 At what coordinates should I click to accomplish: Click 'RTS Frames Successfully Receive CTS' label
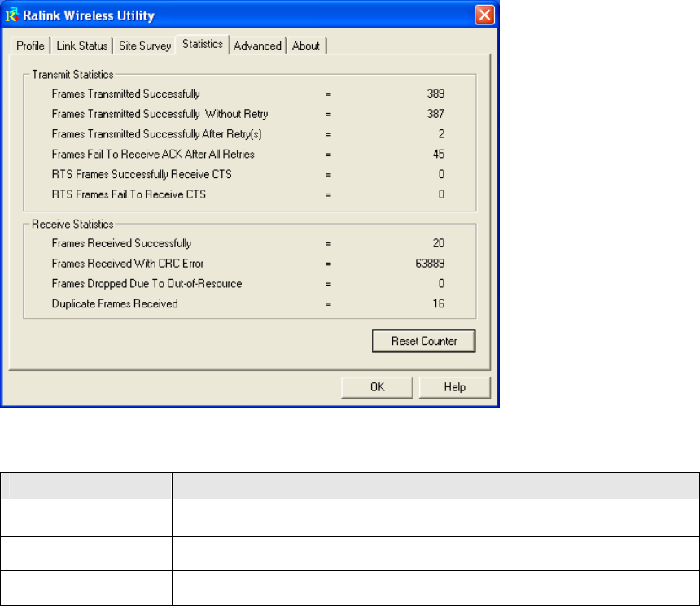point(142,175)
